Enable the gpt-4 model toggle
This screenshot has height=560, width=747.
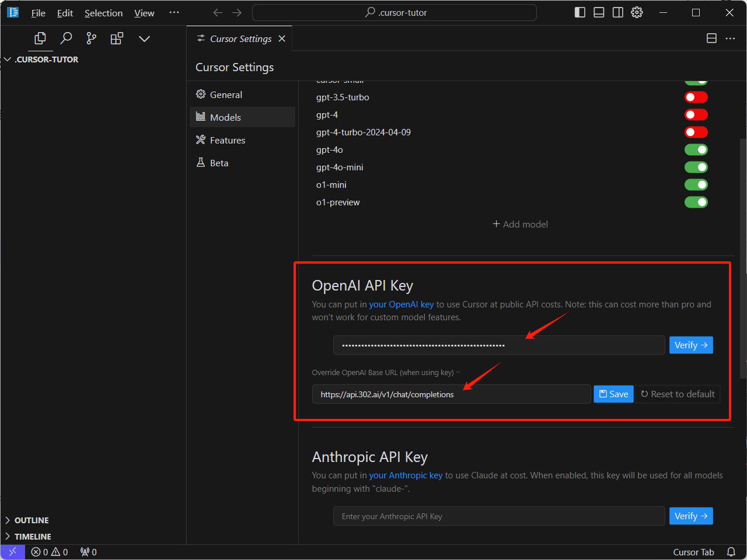click(696, 114)
